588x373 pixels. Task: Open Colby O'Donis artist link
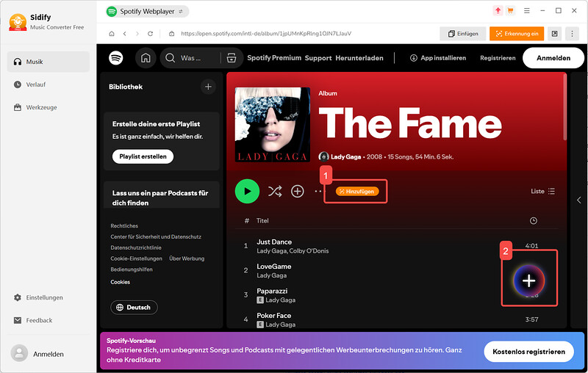click(x=309, y=251)
